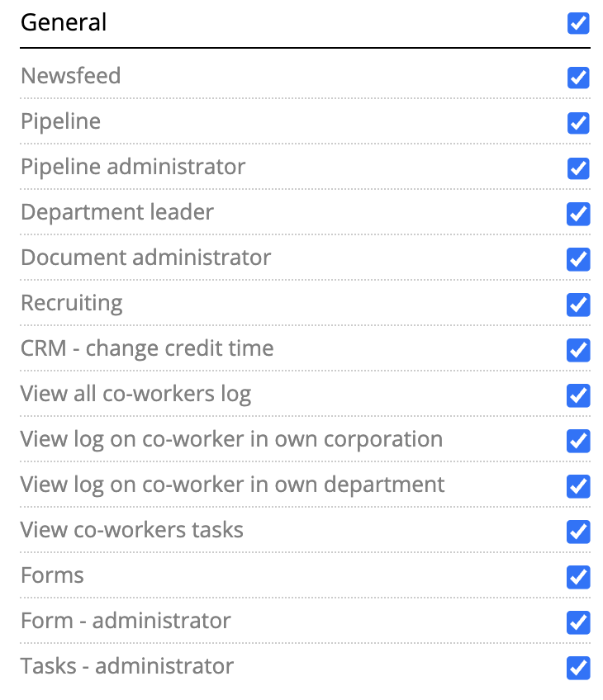Click the Forms row label
This screenshot has height=700, width=603.
point(52,575)
